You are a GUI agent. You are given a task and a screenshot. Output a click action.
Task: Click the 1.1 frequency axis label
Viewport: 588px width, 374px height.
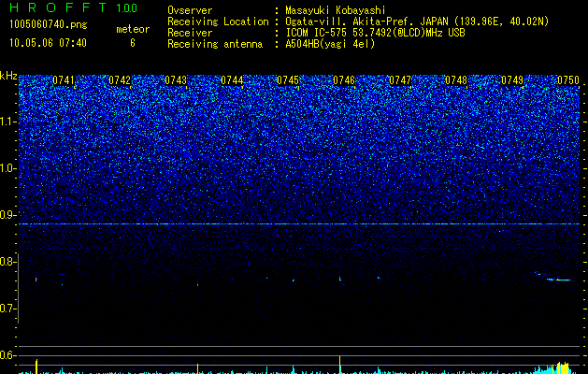click(8, 122)
